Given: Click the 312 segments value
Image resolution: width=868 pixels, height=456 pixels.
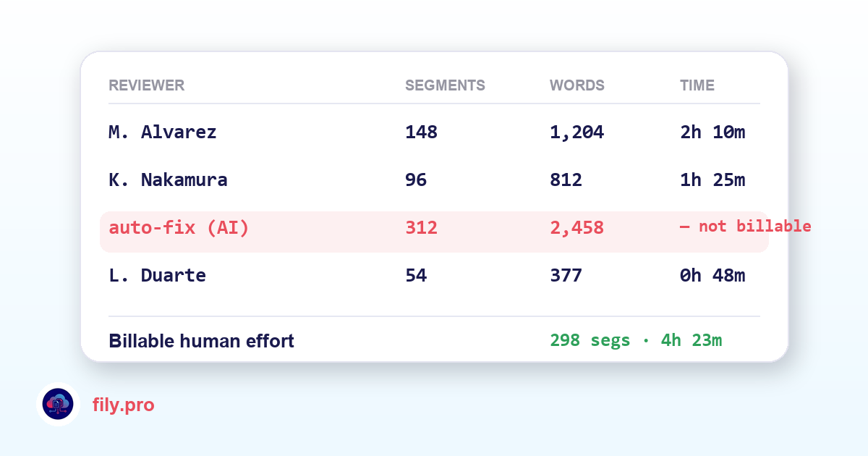Looking at the screenshot, I should [x=421, y=228].
